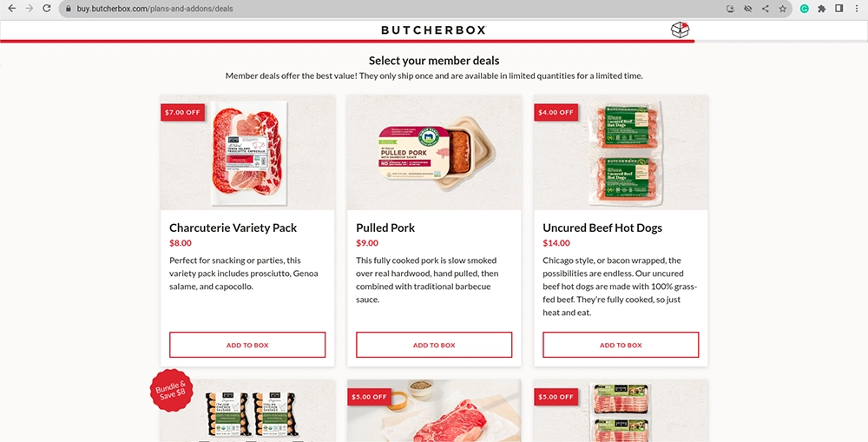
Task: Add Uncured Beef Hot Dogs to box
Action: 621,345
